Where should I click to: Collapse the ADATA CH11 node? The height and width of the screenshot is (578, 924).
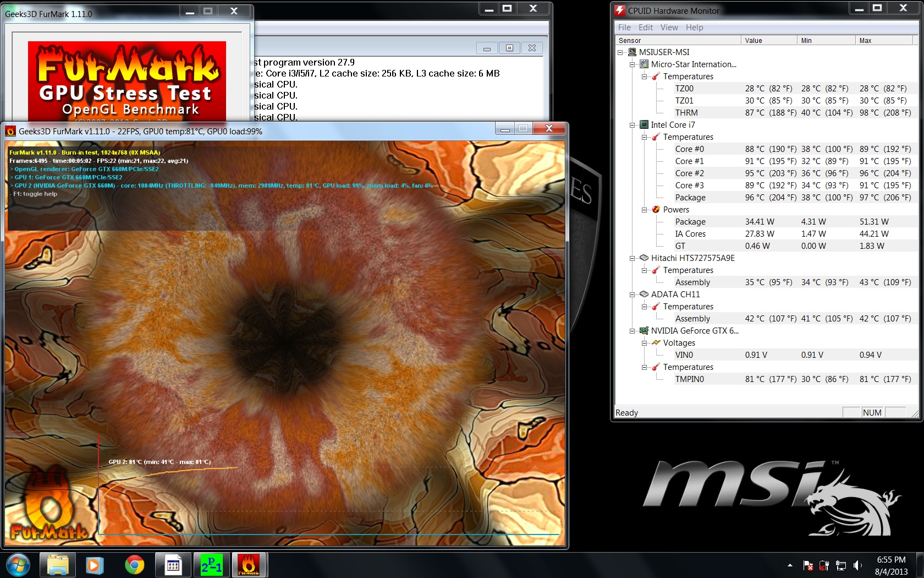[x=632, y=295]
